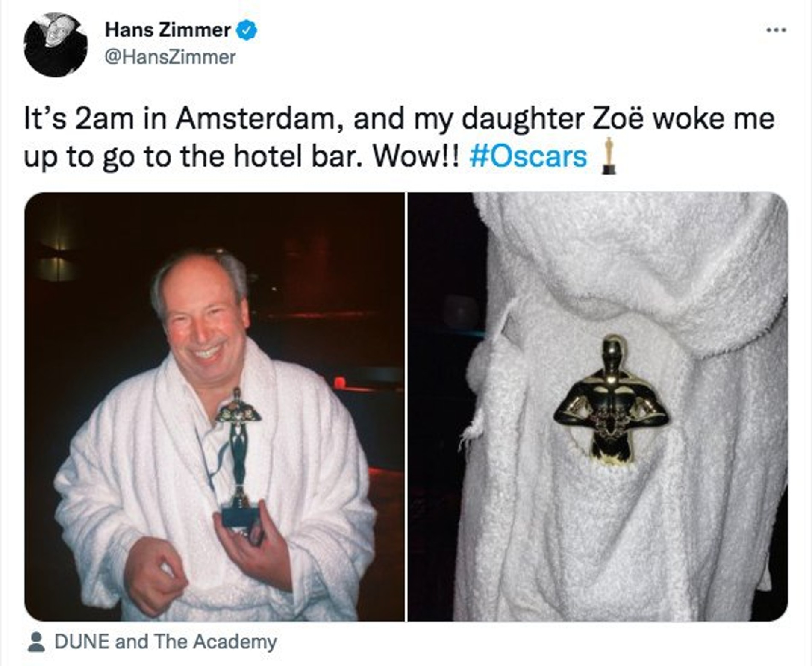Click the Hans Zimmer display name

pos(168,30)
